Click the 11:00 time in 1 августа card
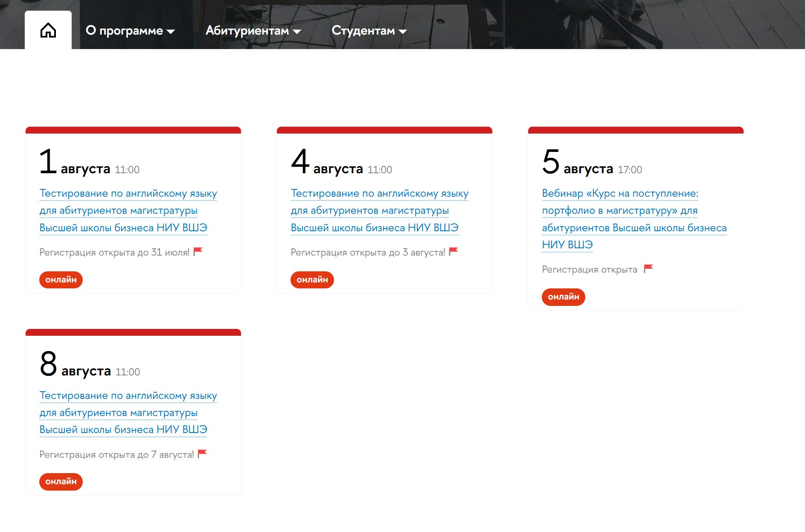 click(127, 170)
